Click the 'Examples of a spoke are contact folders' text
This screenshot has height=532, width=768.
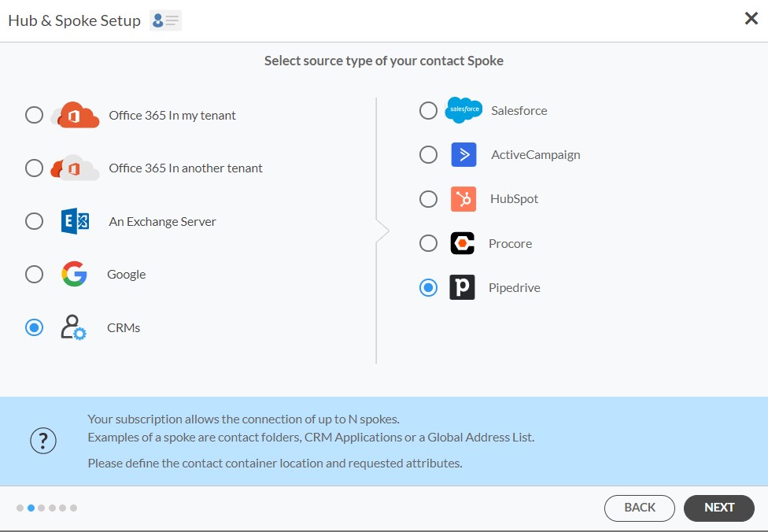(311, 438)
